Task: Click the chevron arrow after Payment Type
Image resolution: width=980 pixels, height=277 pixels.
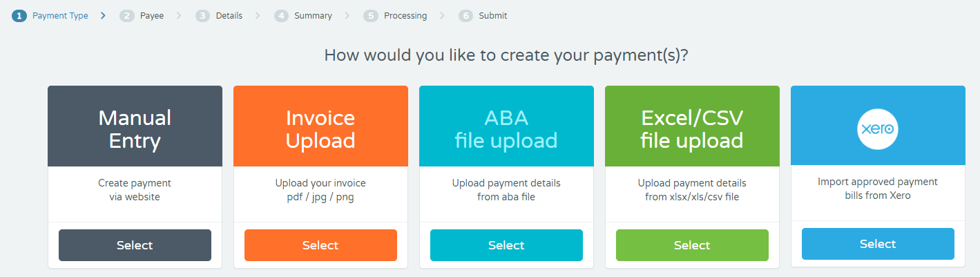Action: click(x=103, y=16)
